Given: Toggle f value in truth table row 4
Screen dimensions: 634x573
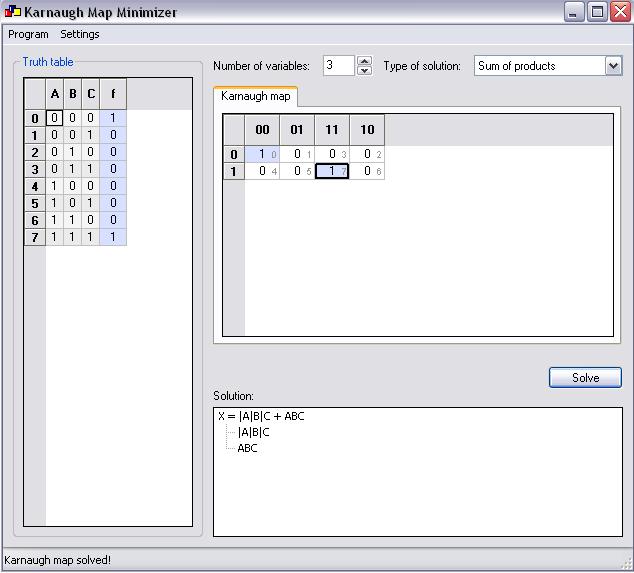Looking at the screenshot, I should [113, 186].
